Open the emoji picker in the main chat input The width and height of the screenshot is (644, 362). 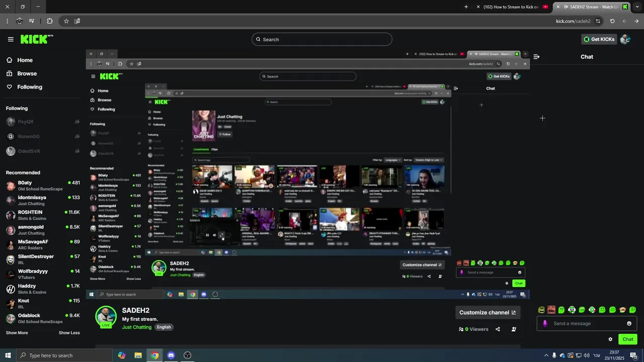(629, 323)
